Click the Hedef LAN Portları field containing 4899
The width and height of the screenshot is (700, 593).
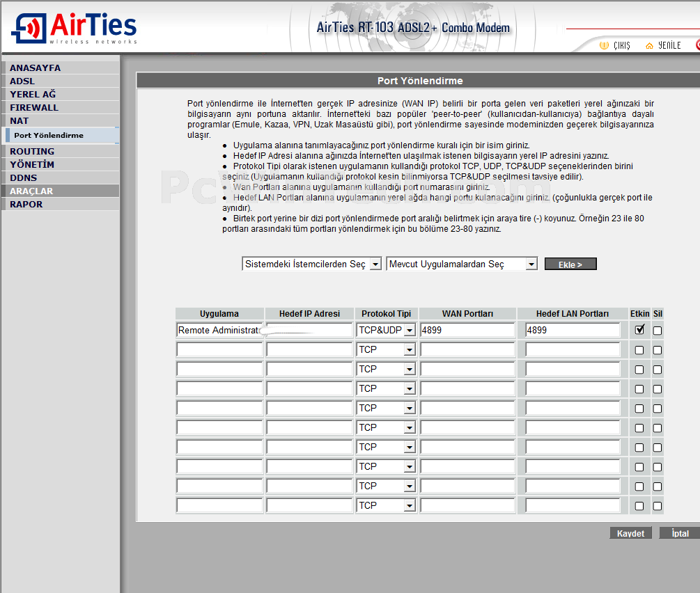[x=573, y=330]
